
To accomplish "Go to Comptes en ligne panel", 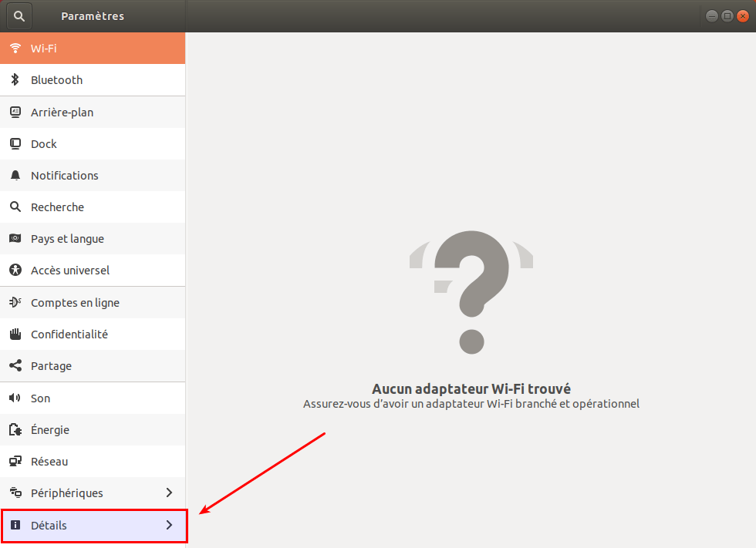I will pyautogui.click(x=75, y=303).
